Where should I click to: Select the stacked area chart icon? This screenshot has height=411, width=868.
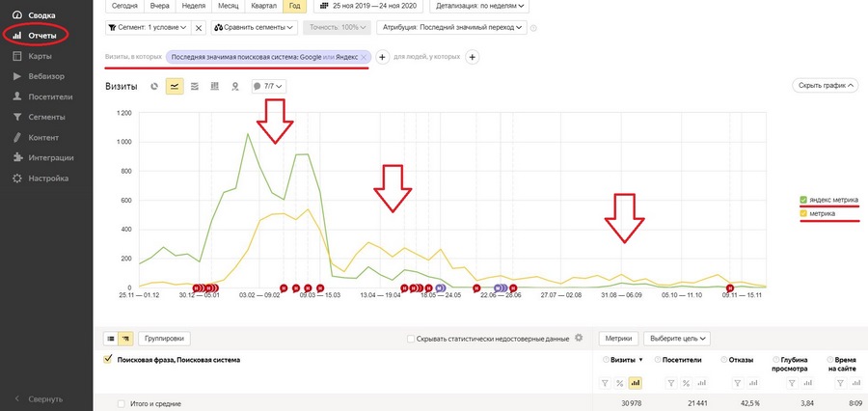(x=195, y=87)
